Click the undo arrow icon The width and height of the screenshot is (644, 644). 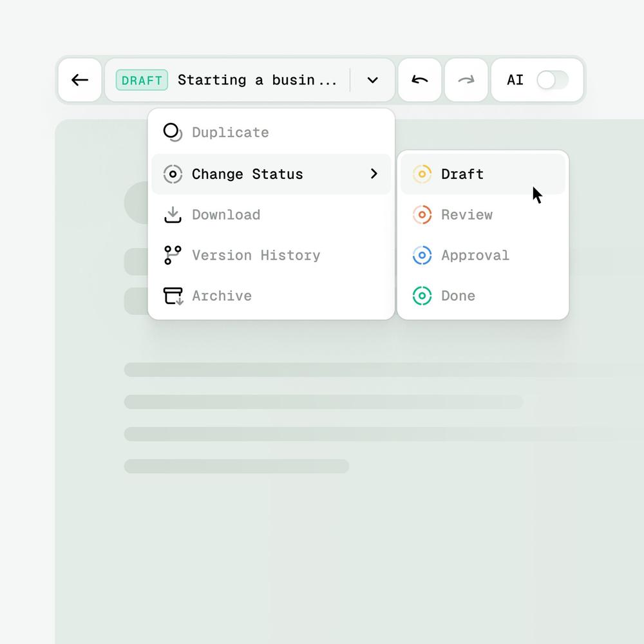(419, 80)
